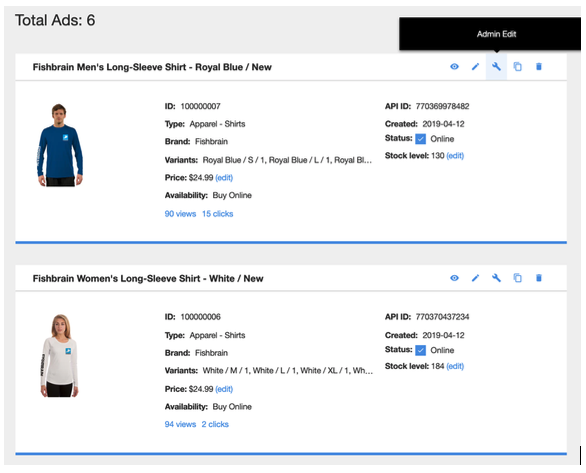Edit price of Men's Royal Blue shirt
Image resolution: width=586 pixels, height=473 pixels.
pos(224,178)
